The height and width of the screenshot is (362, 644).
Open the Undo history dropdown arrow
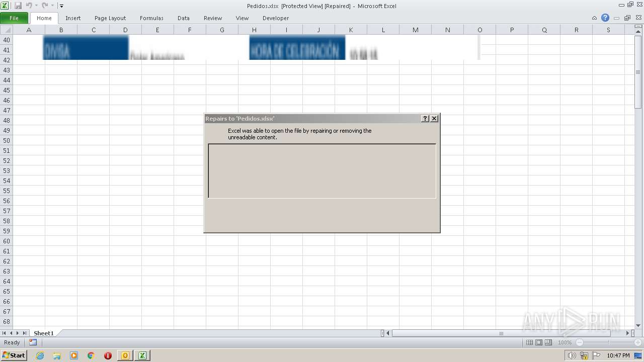(36, 6)
